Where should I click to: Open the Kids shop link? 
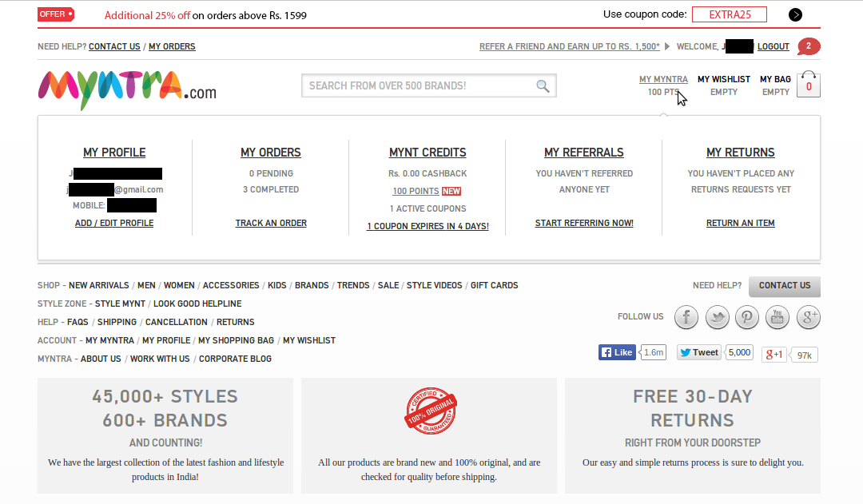(276, 286)
